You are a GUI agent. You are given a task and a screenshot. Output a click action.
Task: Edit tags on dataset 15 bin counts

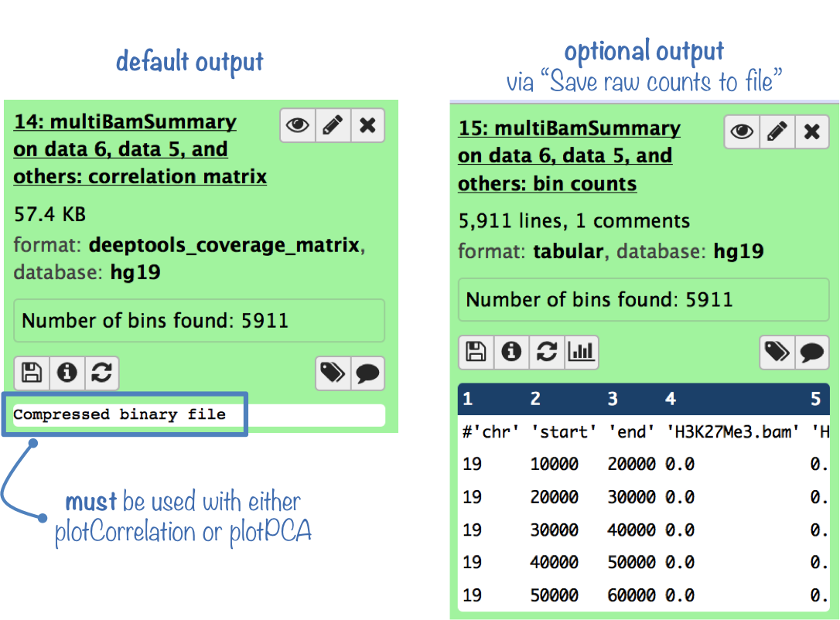[x=777, y=352]
